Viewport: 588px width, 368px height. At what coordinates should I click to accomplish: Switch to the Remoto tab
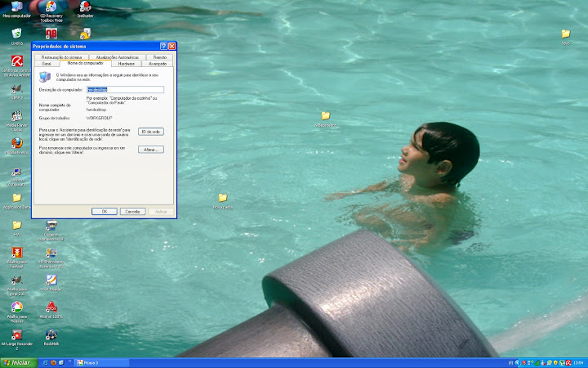pyautogui.click(x=160, y=57)
